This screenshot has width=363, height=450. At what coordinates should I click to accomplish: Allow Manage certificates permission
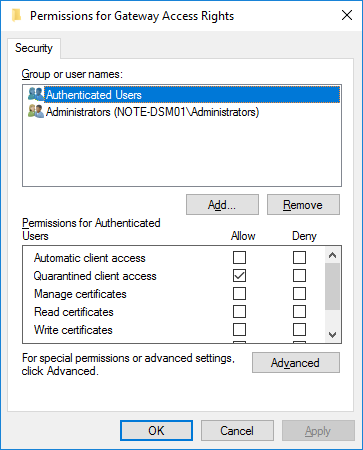pos(239,294)
